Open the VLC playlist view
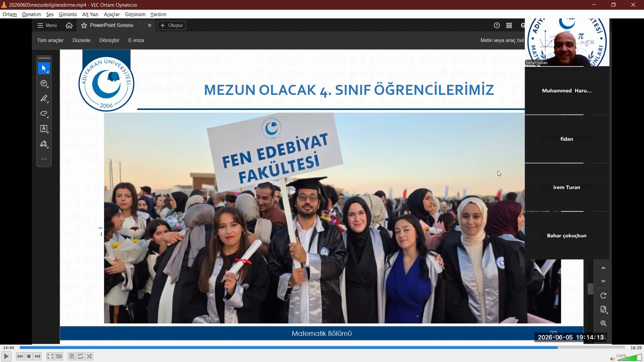This screenshot has height=362, width=644. (x=71, y=356)
